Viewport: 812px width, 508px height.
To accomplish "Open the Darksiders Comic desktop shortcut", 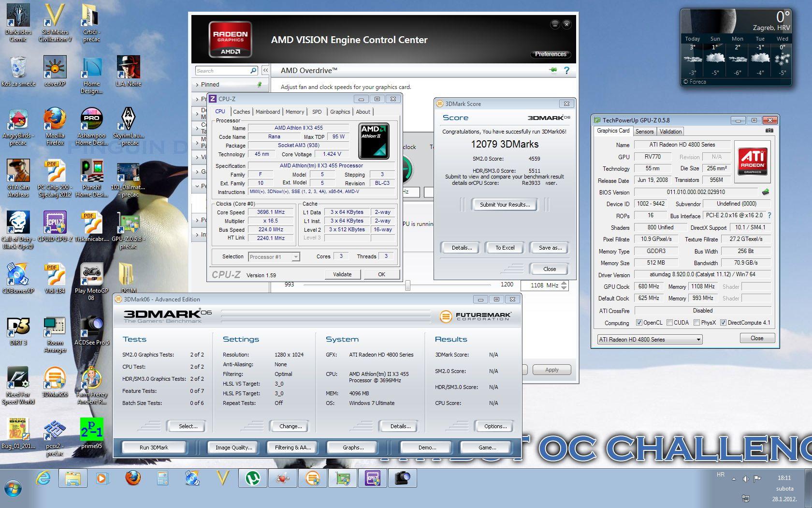I will click(18, 22).
